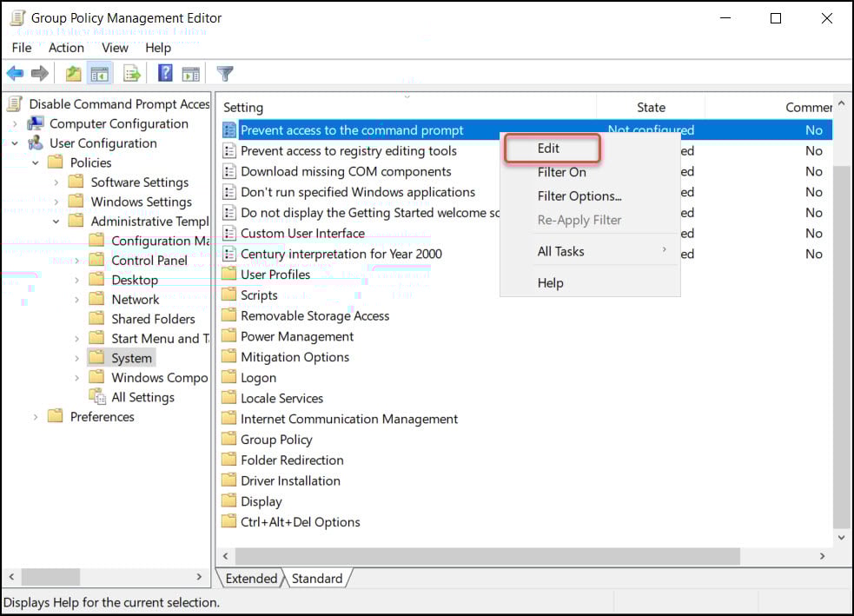Image resolution: width=854 pixels, height=616 pixels.
Task: Click up arrow of settings vertical scrollbar
Action: [x=842, y=103]
